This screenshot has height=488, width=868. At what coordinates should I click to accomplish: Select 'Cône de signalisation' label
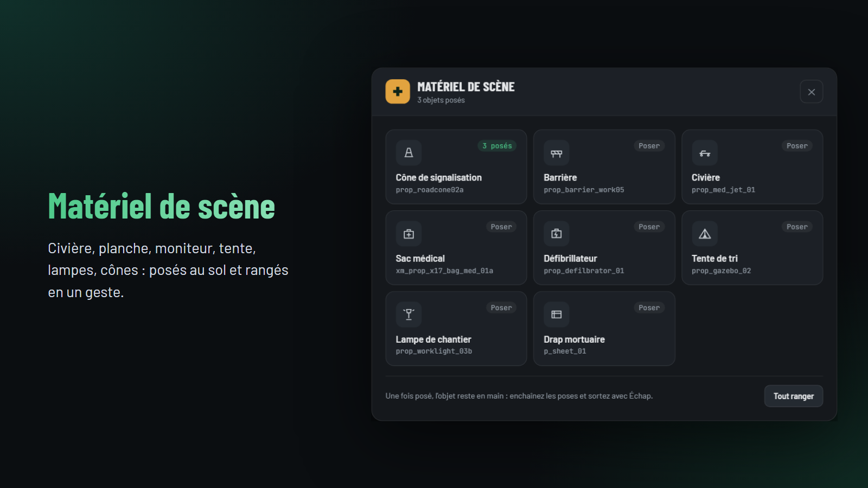tap(438, 177)
